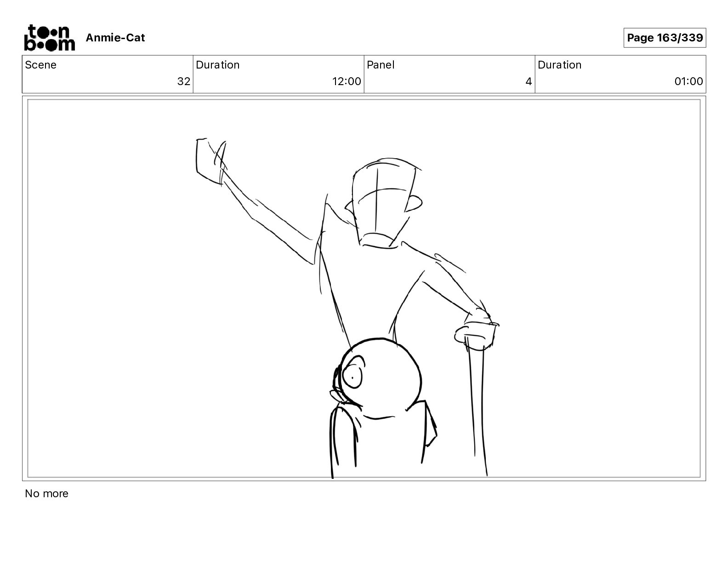
Task: Select the scene duration value '12:00'
Action: click(x=347, y=81)
